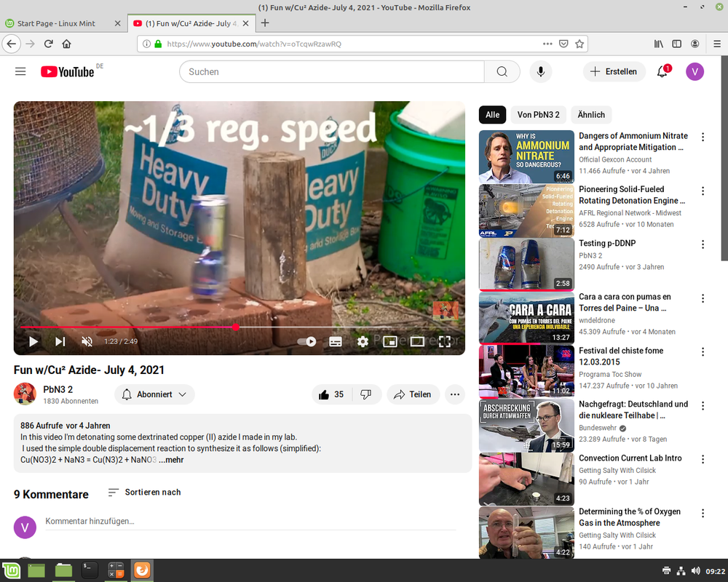The width and height of the screenshot is (728, 582).
Task: Open the YouTube guide hamburger menu
Action: pyautogui.click(x=20, y=71)
